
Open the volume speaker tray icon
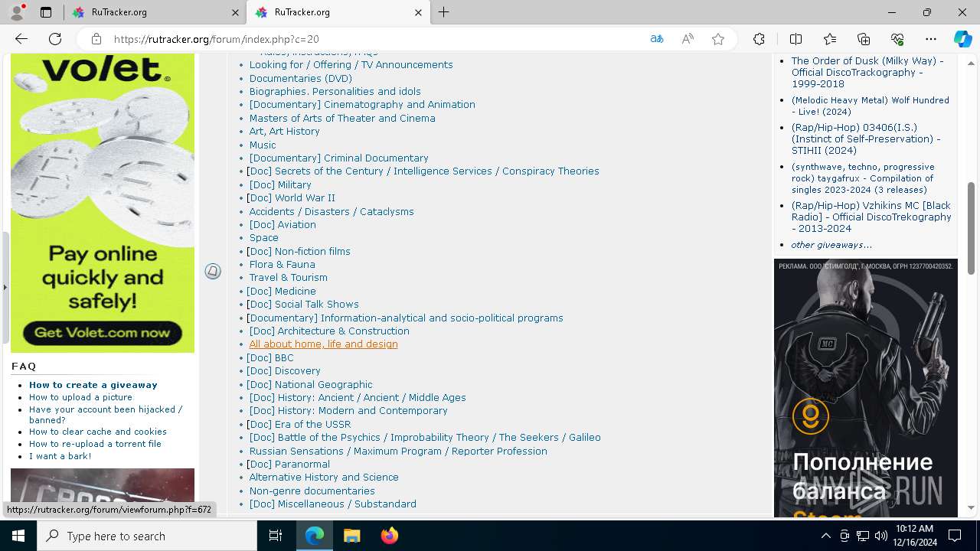click(880, 536)
